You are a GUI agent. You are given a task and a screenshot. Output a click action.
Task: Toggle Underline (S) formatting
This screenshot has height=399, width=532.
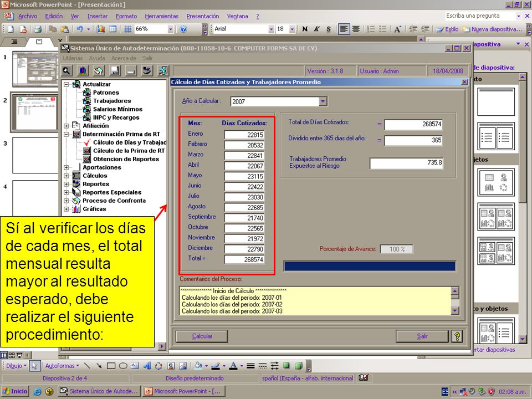click(329, 29)
